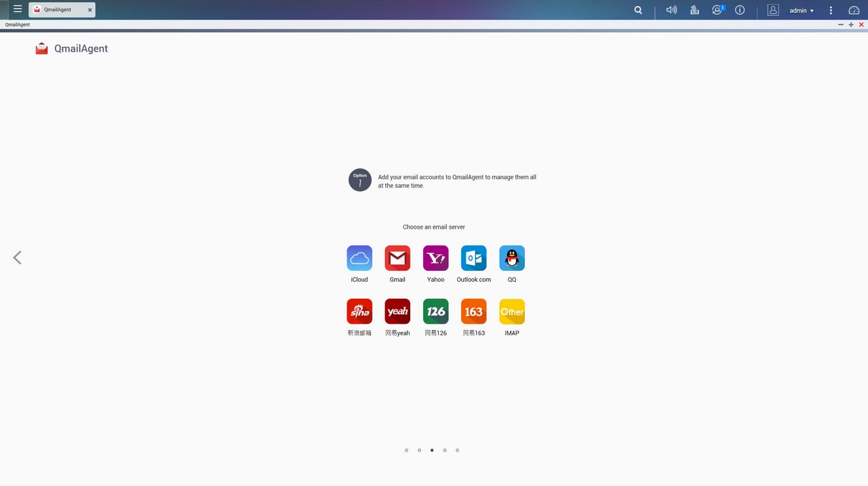This screenshot has height=486, width=868.
Task: Choose the 163 mail server icon
Action: coord(473,312)
